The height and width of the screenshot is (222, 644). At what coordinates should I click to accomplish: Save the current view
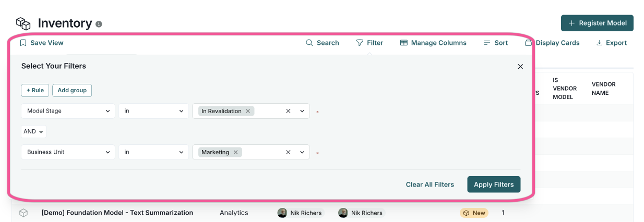42,43
